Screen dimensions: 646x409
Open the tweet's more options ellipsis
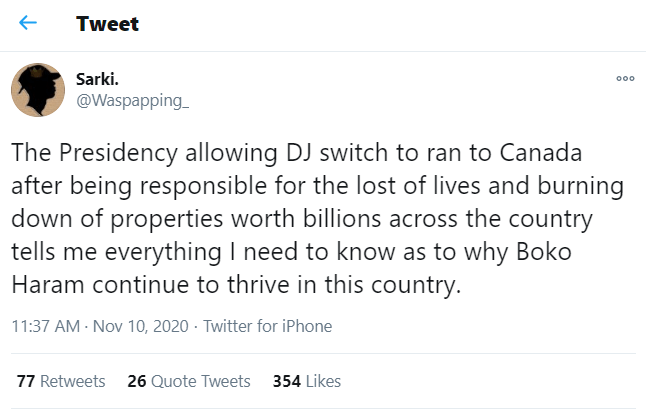tap(625, 78)
